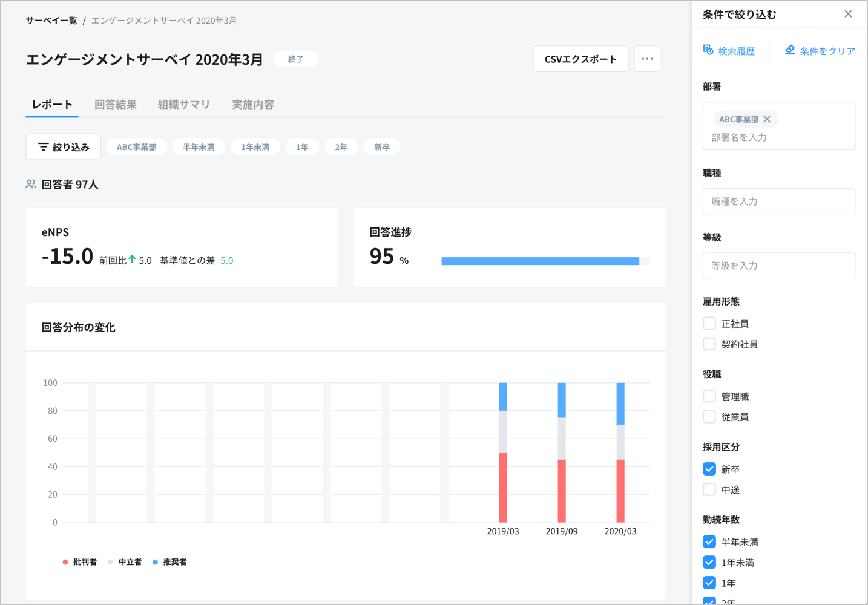This screenshot has height=605, width=868.
Task: Uncheck the 新卒 recruitment checkbox
Action: [x=709, y=468]
